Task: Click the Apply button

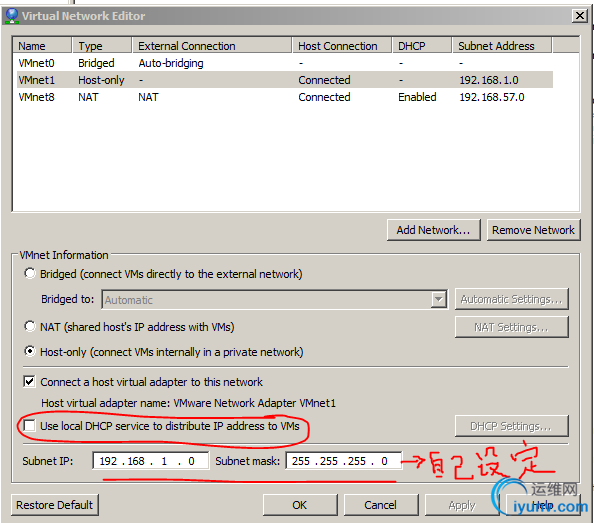Action: pos(462,505)
